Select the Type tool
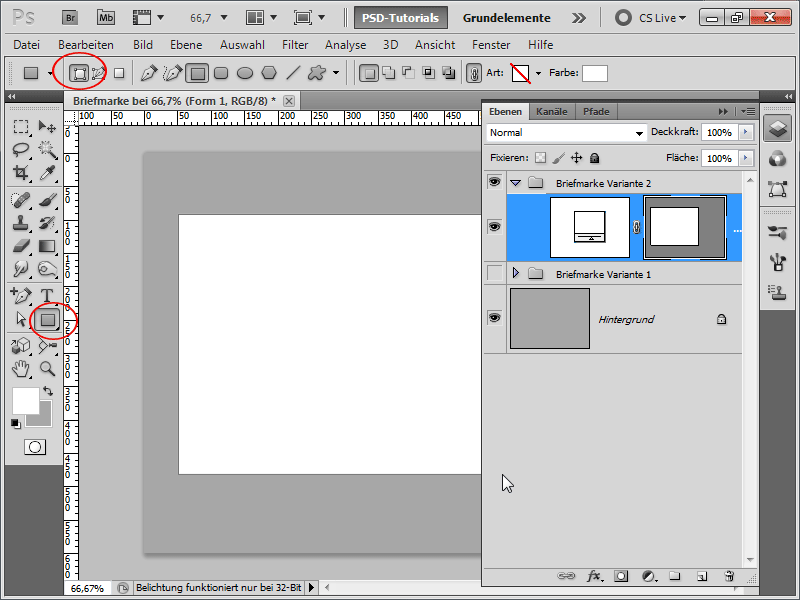Viewport: 800px width, 600px height. (x=47, y=296)
